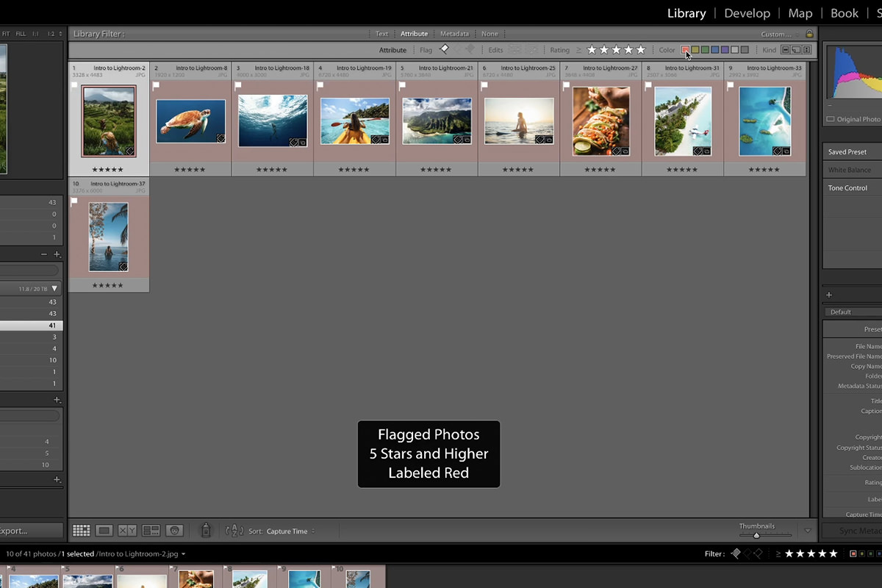Select the master photos Kind filter icon
The image size is (882, 588).
coord(784,50)
